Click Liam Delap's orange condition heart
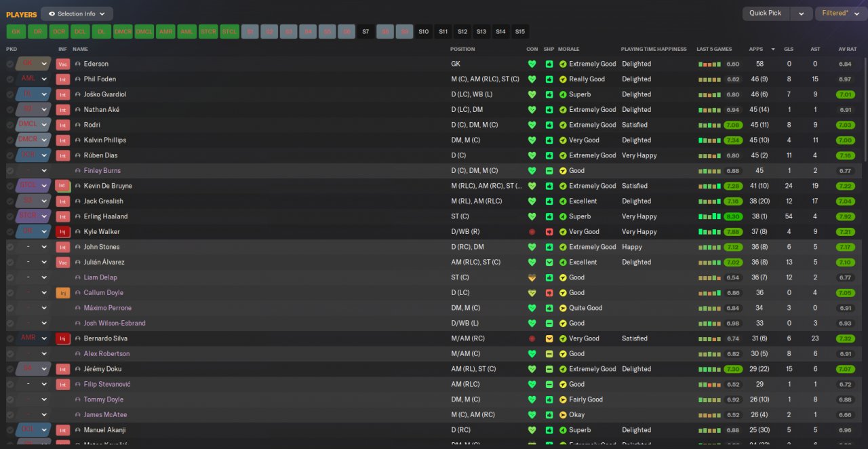Image resolution: width=868 pixels, height=449 pixels. (x=532, y=277)
